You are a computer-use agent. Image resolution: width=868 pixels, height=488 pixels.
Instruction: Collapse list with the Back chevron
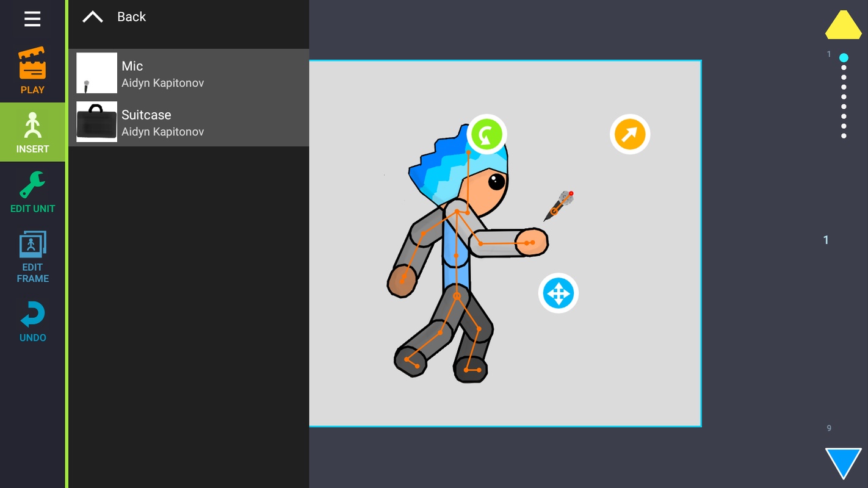pos(93,17)
